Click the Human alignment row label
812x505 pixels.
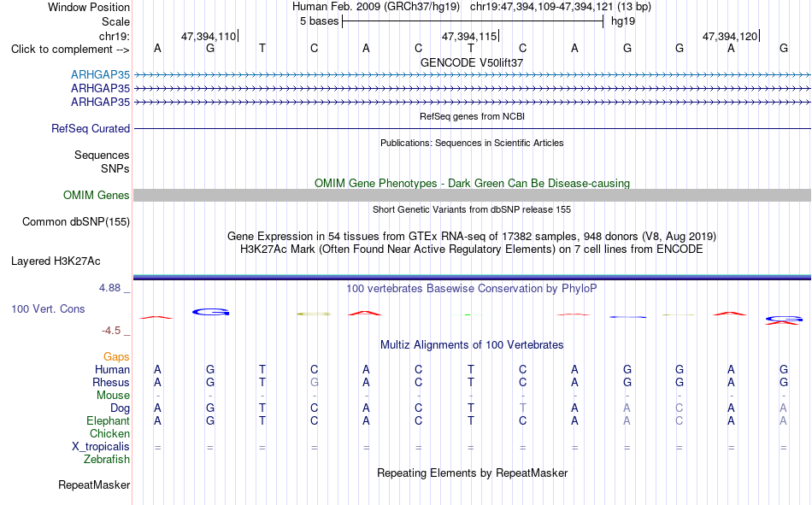112,369
